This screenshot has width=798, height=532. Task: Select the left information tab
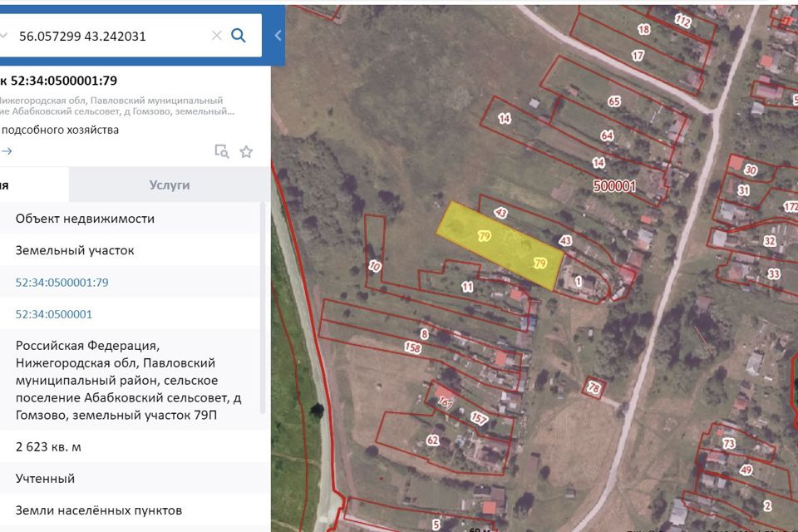(34, 185)
